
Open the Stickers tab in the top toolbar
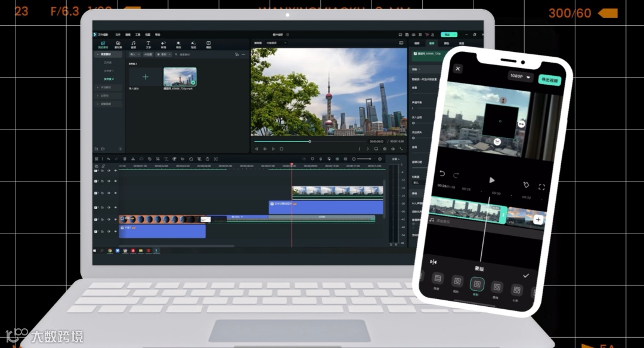(x=193, y=44)
